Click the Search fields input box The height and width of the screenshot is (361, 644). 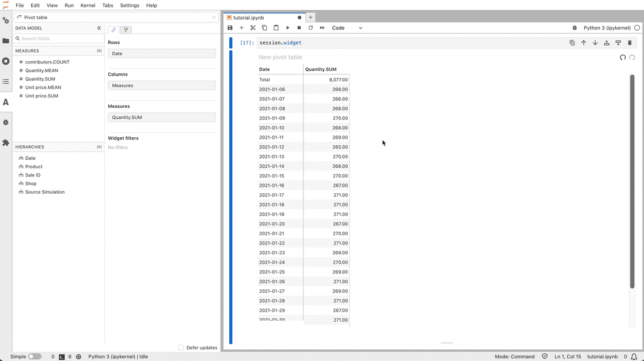59,39
